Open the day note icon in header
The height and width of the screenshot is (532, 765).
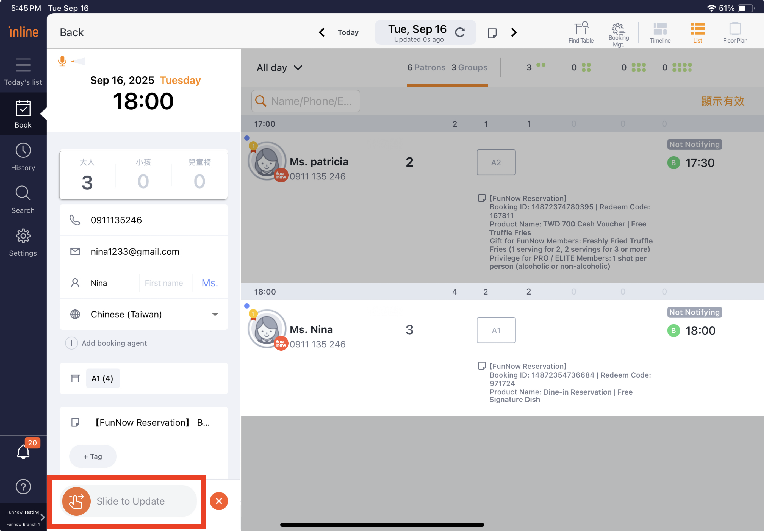[x=492, y=33]
